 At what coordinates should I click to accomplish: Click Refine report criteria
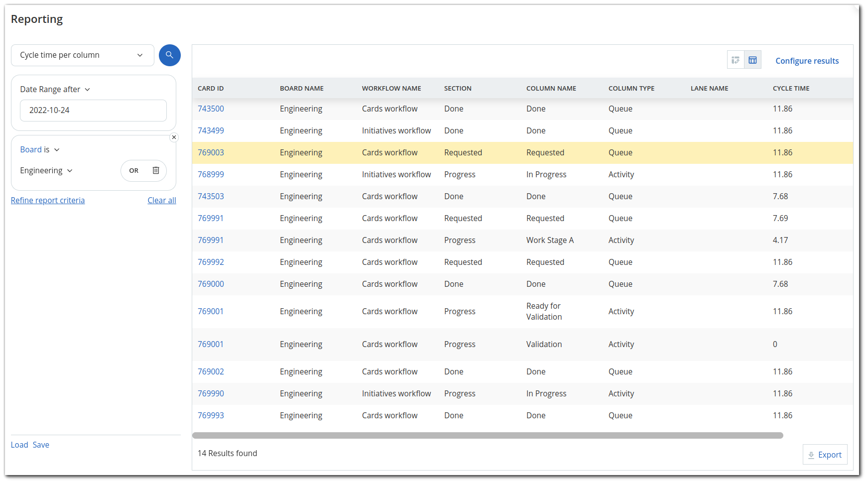coord(48,200)
